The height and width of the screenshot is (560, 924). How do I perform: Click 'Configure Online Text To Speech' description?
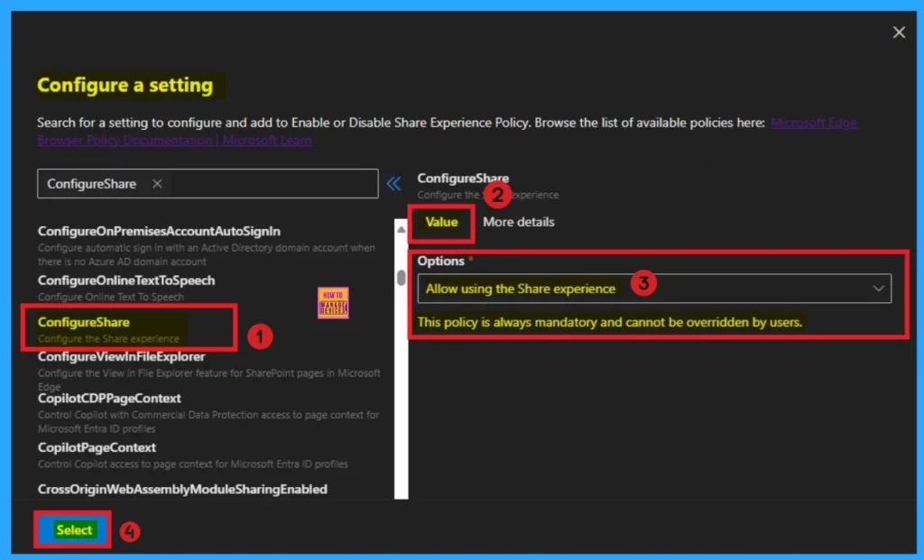pos(111,297)
